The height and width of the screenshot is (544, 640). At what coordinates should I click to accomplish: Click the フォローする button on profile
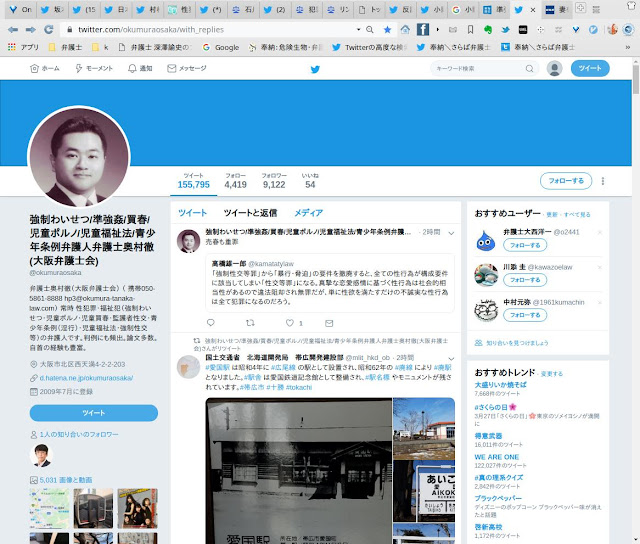[566, 181]
